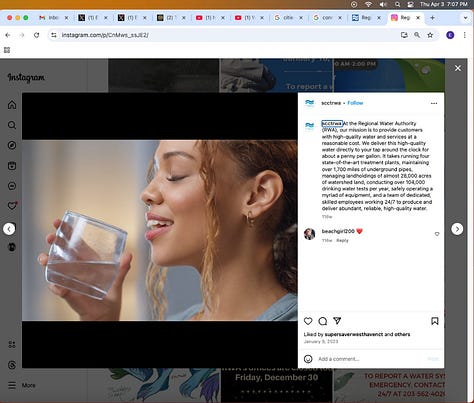Go to the previous post arrow
The width and height of the screenshot is (474, 403).
pyautogui.click(x=9, y=229)
